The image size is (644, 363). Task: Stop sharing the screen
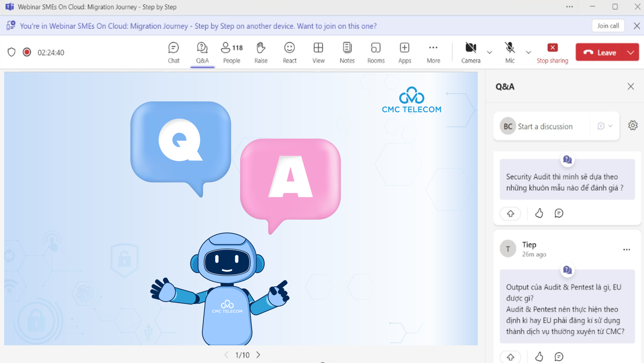pyautogui.click(x=552, y=52)
